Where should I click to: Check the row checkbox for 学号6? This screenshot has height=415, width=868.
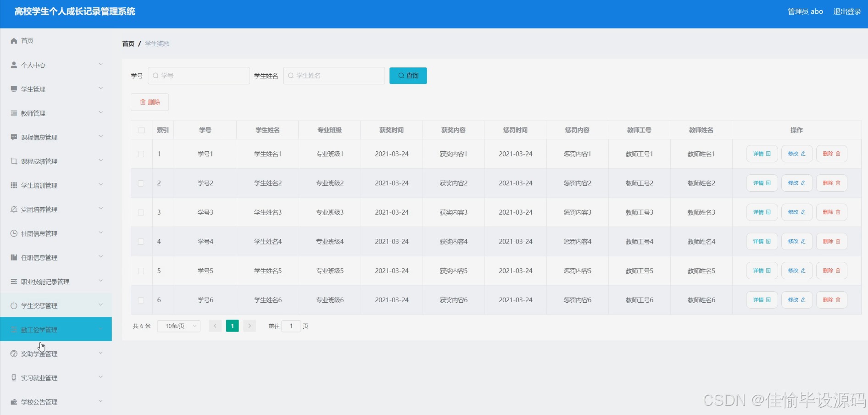[141, 300]
